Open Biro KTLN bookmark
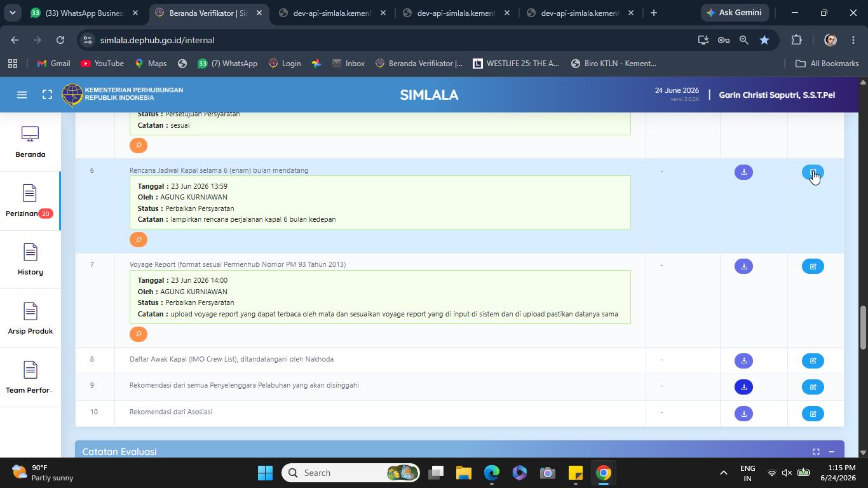868x488 pixels. [613, 64]
